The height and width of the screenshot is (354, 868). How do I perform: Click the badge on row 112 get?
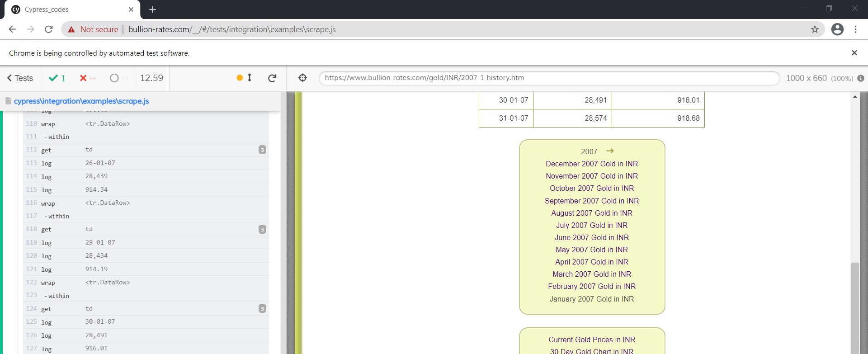[262, 150]
